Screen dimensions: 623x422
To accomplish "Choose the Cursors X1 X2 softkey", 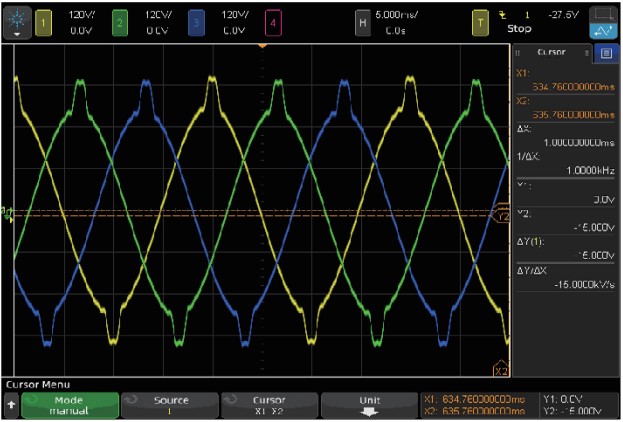I will [x=269, y=404].
